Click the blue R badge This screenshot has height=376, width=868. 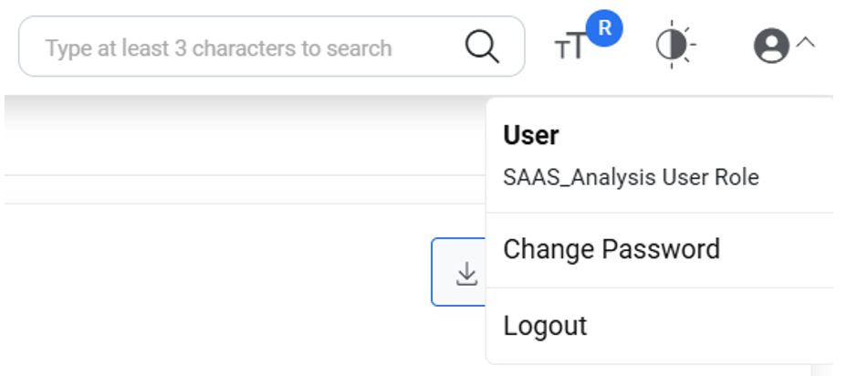coord(603,29)
